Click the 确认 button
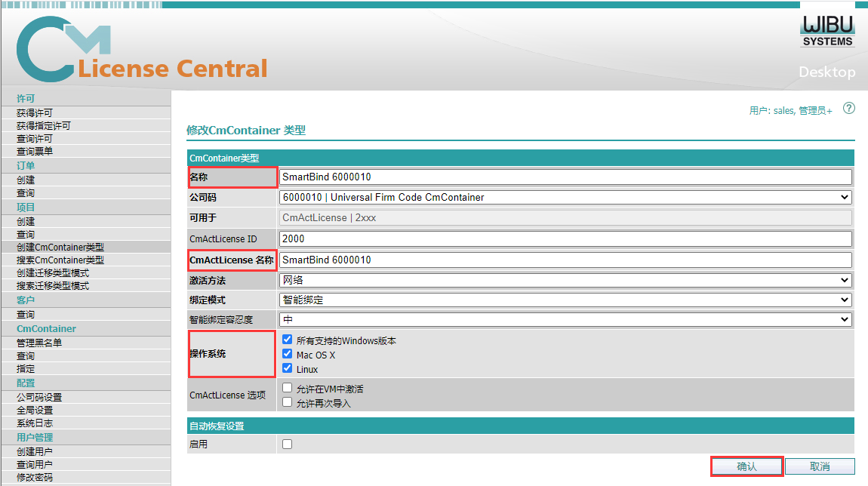The height and width of the screenshot is (486, 868). [746, 466]
